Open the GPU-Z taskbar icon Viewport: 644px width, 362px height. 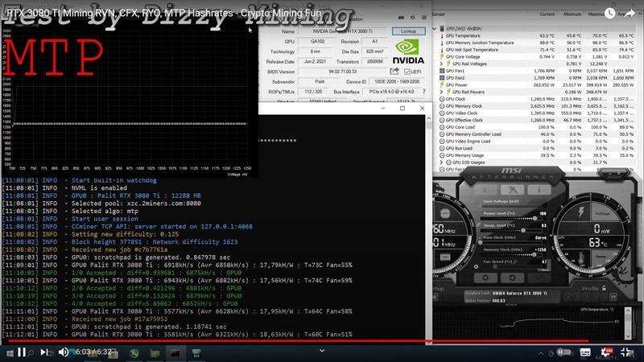[x=155, y=353]
